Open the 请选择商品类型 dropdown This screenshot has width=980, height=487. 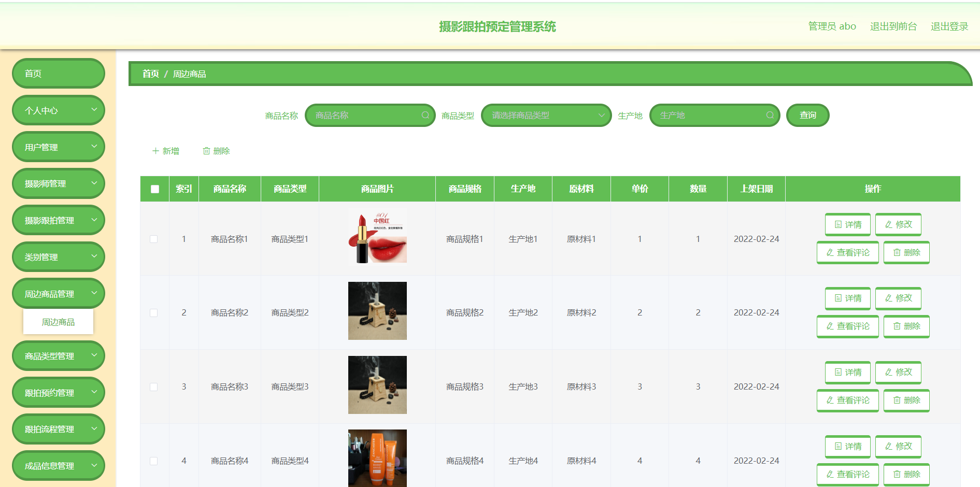(546, 115)
